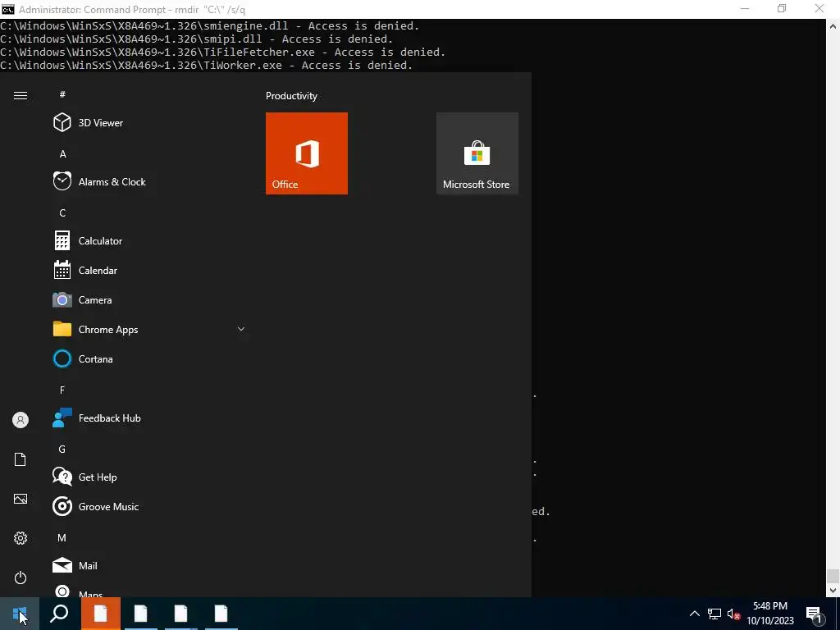The height and width of the screenshot is (630, 840).
Task: Click the letter C section header
Action: 62,212
